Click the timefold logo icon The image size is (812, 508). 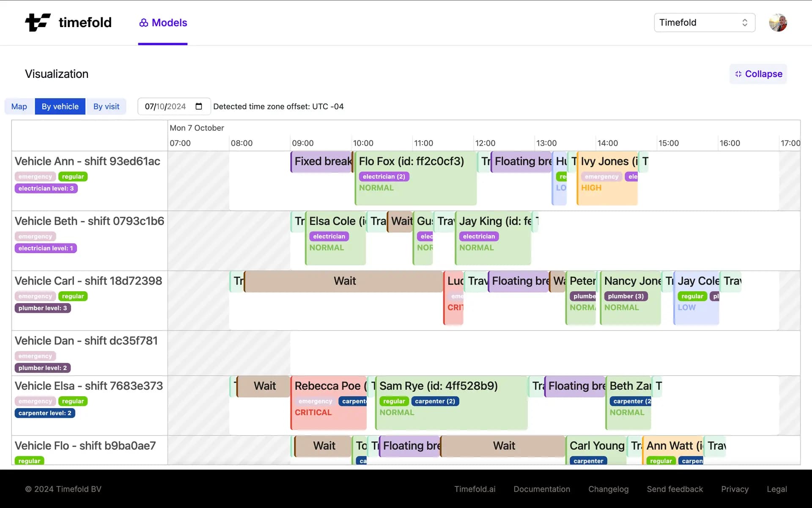click(x=38, y=22)
